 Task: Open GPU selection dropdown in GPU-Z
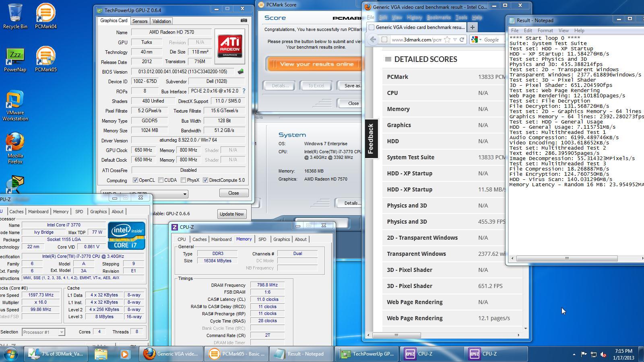(185, 194)
